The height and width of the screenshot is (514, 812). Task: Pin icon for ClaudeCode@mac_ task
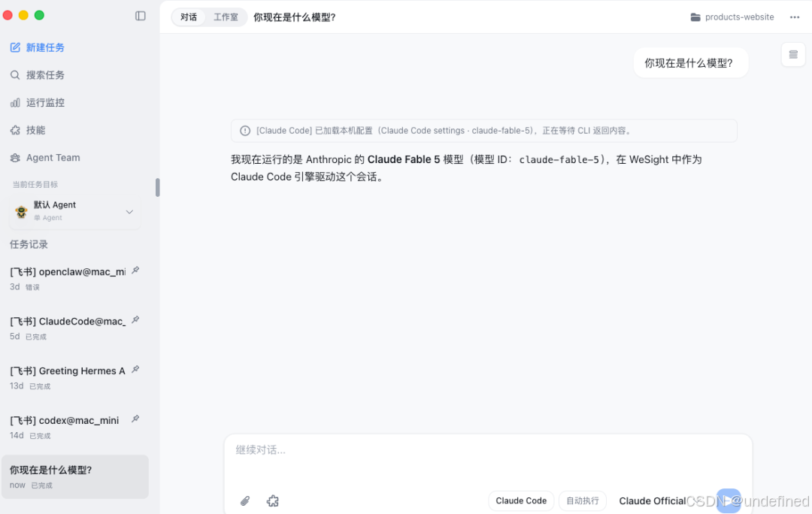click(135, 320)
